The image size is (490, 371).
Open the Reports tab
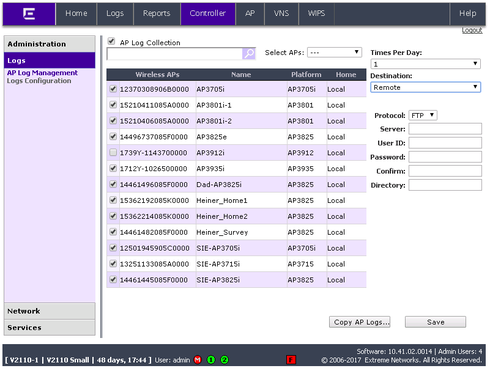tap(157, 14)
